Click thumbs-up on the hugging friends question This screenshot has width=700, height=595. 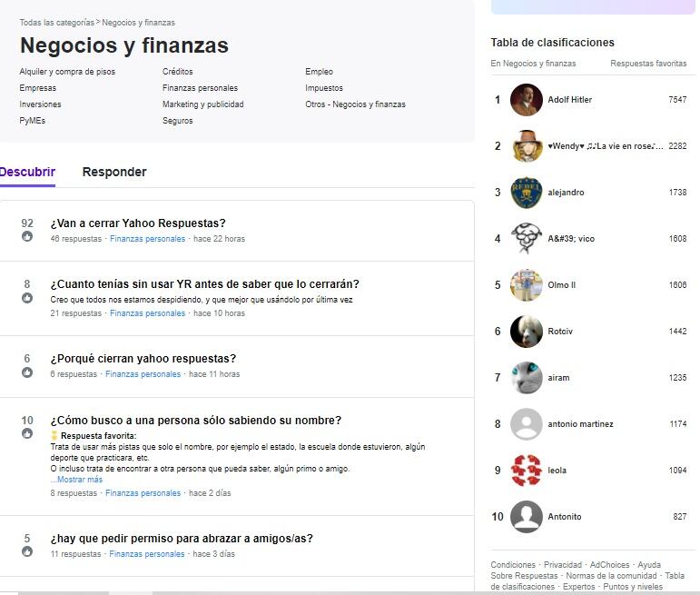[27, 552]
